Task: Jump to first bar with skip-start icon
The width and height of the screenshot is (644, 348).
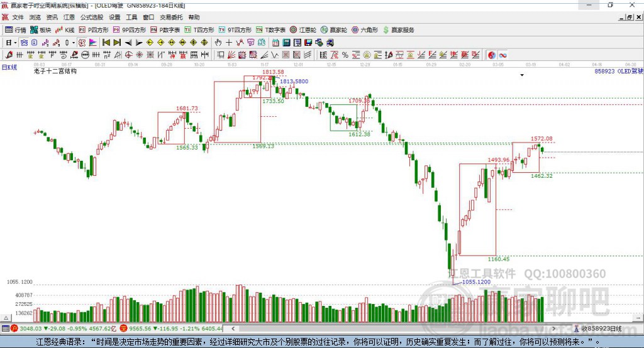Action: coord(106,42)
